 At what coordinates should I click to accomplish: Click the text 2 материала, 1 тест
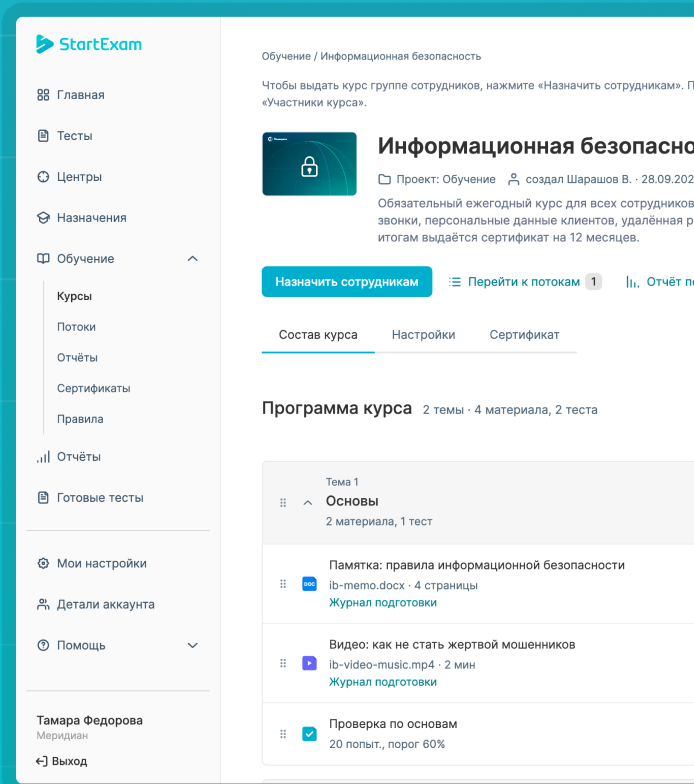(x=379, y=522)
